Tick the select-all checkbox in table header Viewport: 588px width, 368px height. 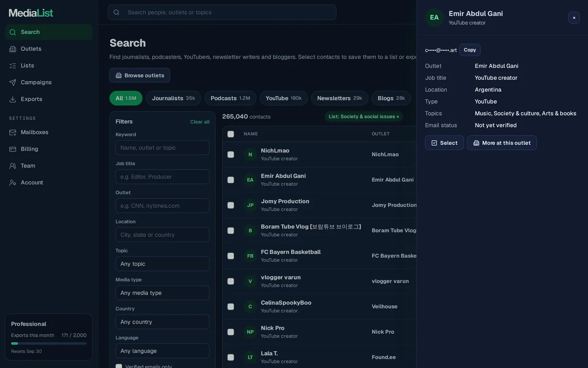point(231,134)
